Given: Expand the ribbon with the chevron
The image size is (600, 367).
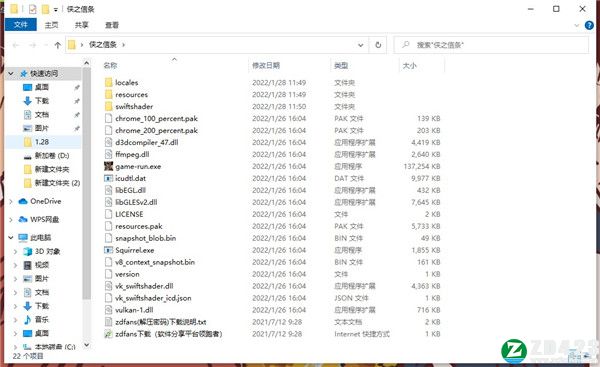Looking at the screenshot, I should [x=577, y=25].
